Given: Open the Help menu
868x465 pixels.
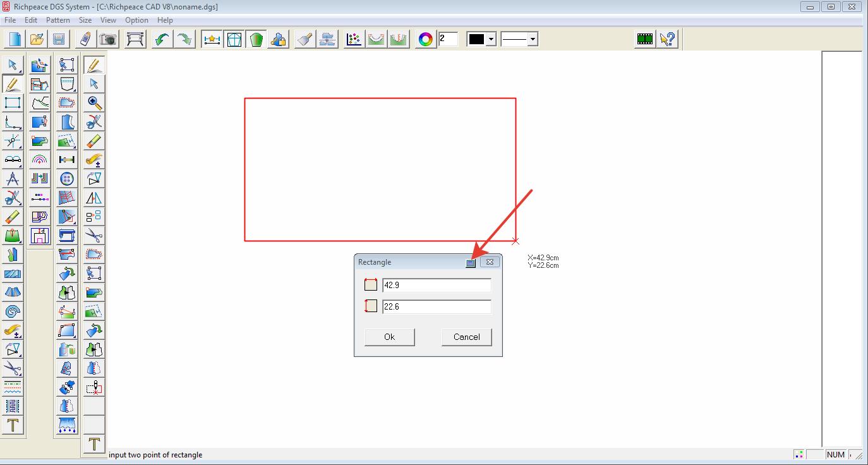Looking at the screenshot, I should coord(165,20).
